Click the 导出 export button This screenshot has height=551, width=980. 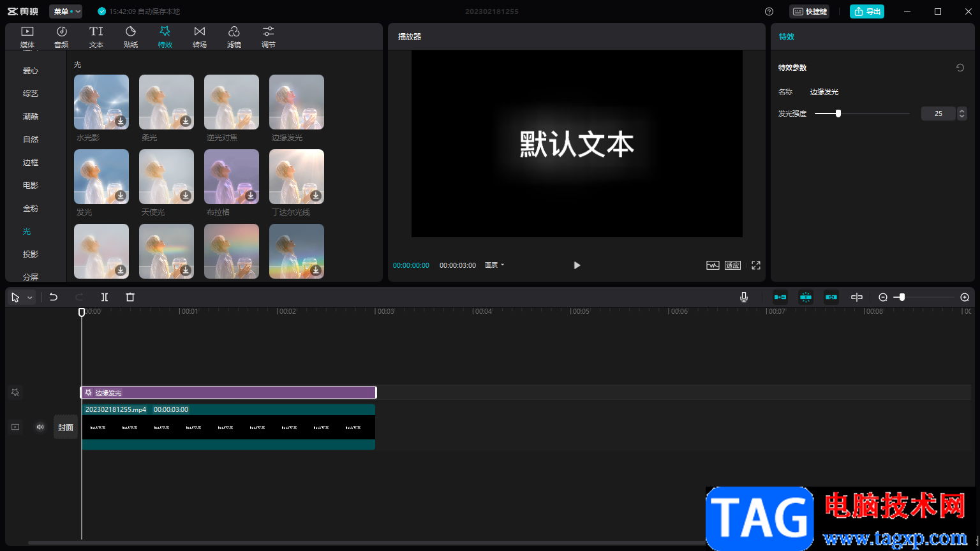coord(867,11)
